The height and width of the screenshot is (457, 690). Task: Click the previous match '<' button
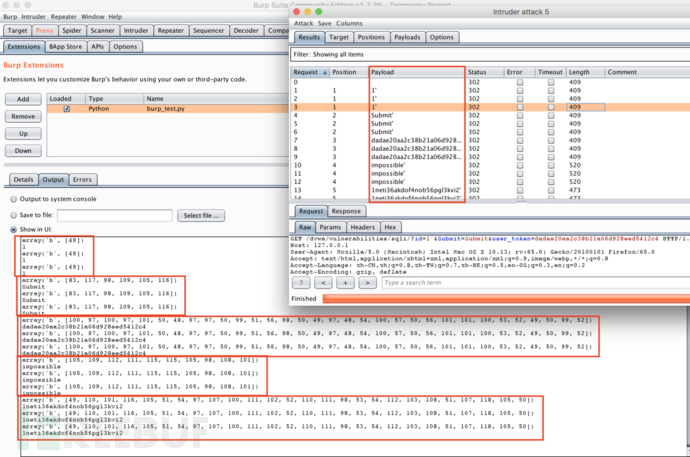pyautogui.click(x=325, y=282)
